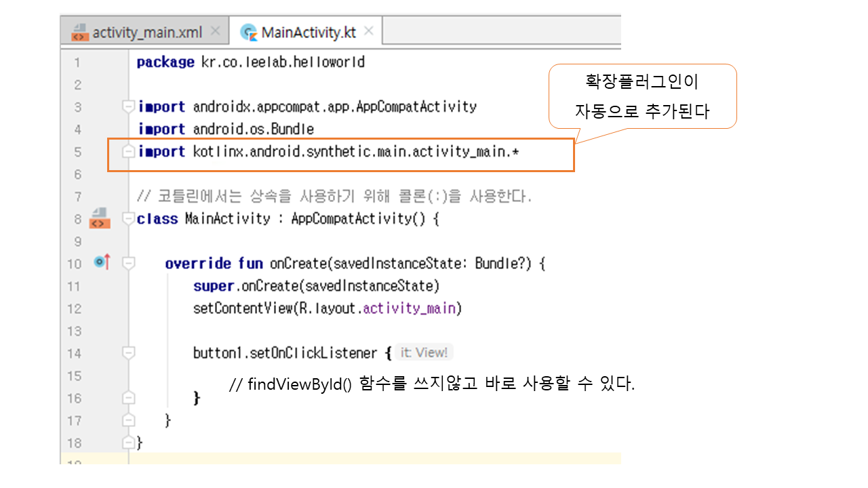Viewport: 868px width, 488px height.
Task: Fold the setOnClickListener lambda at line 14
Action: (x=128, y=352)
